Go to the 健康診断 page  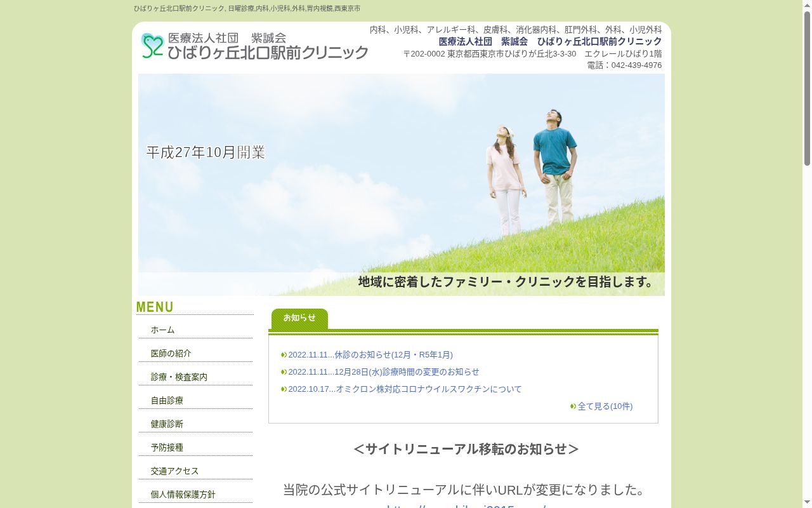coord(195,424)
